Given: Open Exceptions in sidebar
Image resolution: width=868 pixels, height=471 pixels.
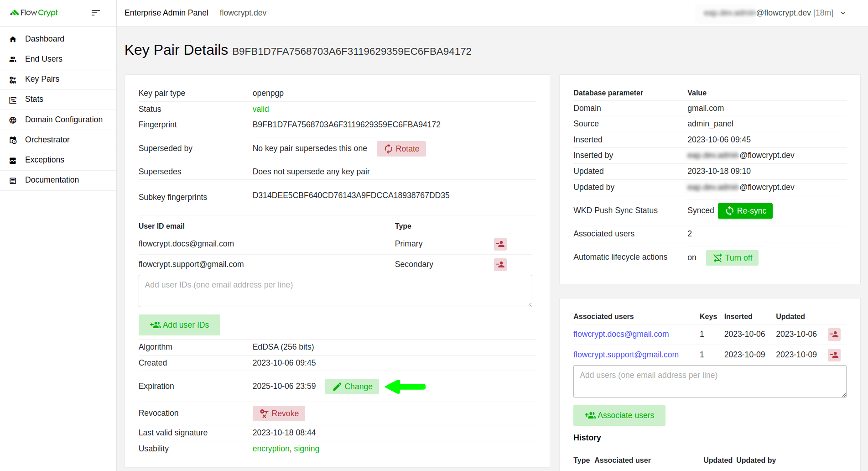Looking at the screenshot, I should (x=58, y=160).
